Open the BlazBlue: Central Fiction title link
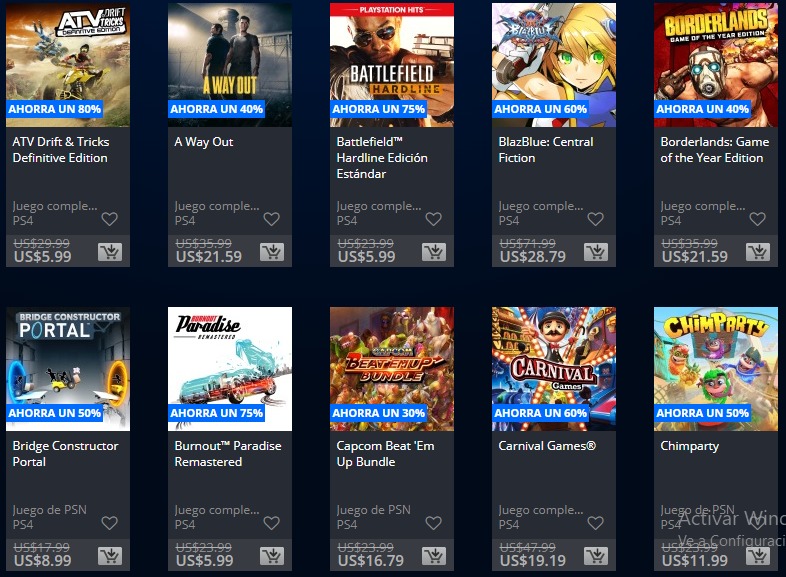This screenshot has height=577, width=786. (x=546, y=150)
